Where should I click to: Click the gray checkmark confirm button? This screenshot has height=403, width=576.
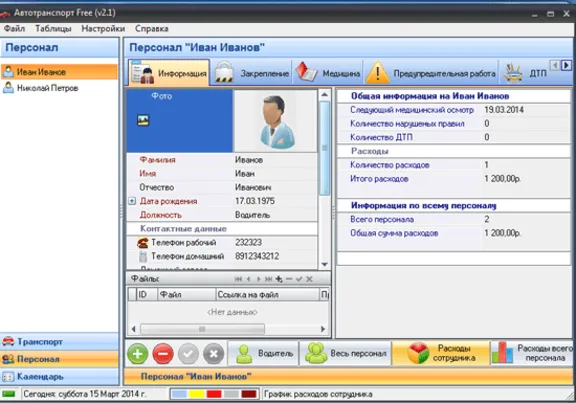tap(188, 353)
